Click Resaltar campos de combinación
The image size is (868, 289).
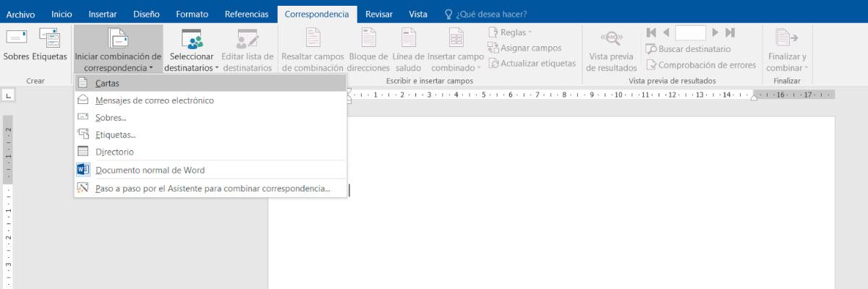(312, 49)
